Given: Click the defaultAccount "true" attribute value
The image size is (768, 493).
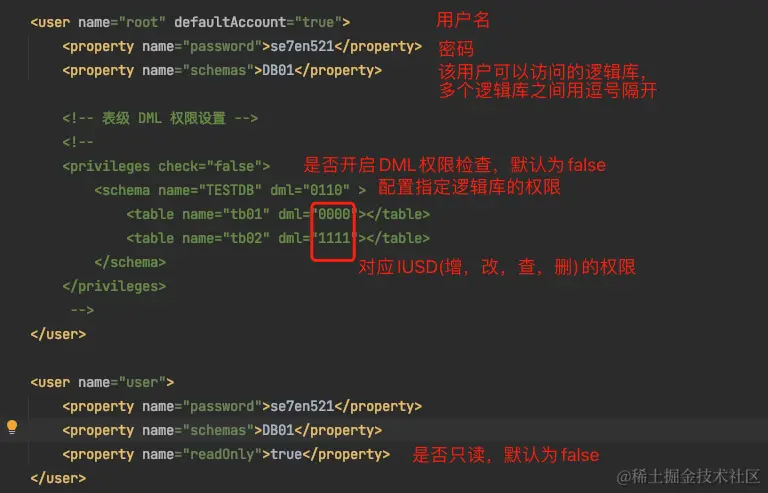Looking at the screenshot, I should [x=318, y=23].
